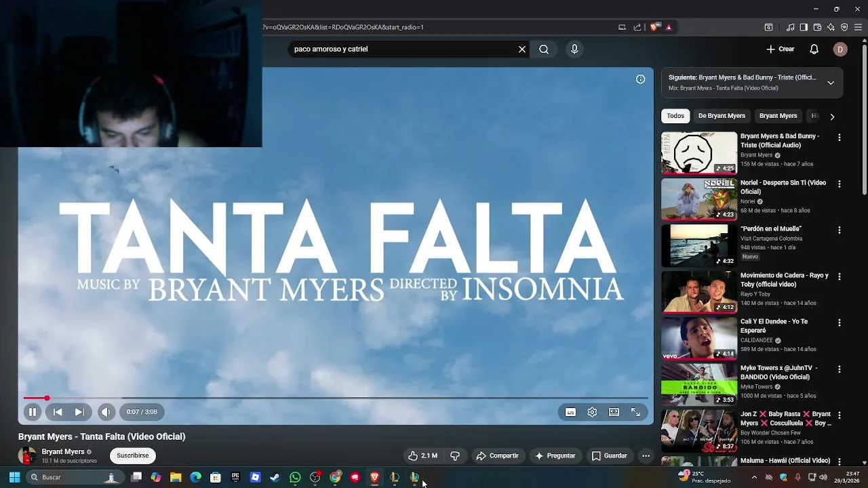Screen dimensions: 868x488
Task: Open the Brave Wallet icon
Action: click(x=817, y=27)
